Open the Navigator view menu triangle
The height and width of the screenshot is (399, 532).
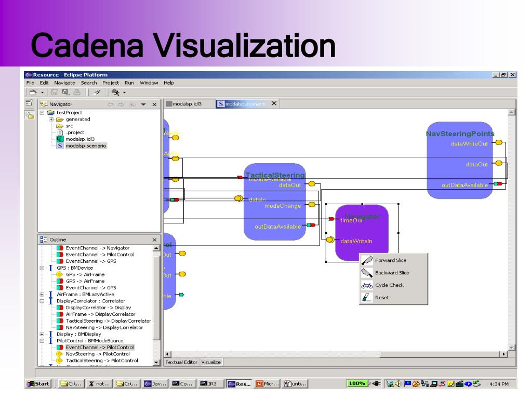(143, 104)
